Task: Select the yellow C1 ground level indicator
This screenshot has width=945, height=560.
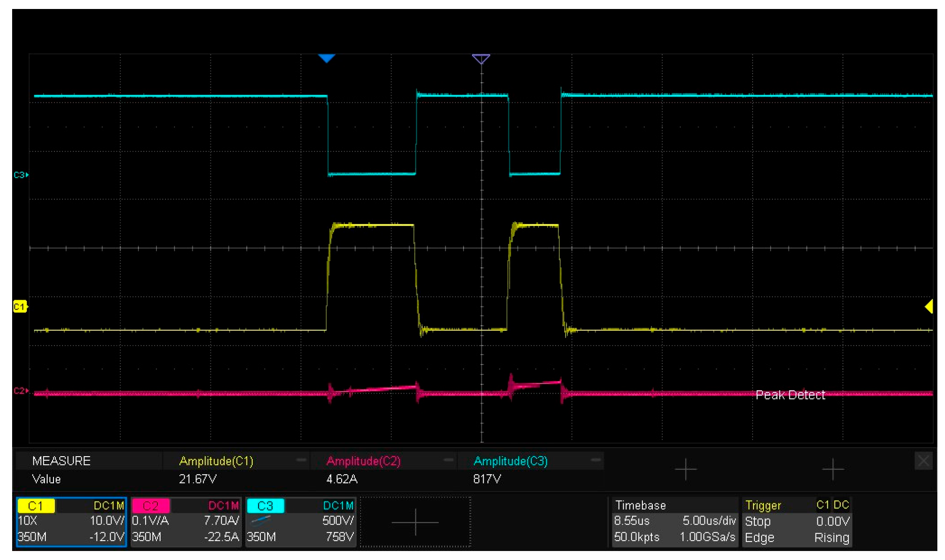Action: click(20, 307)
